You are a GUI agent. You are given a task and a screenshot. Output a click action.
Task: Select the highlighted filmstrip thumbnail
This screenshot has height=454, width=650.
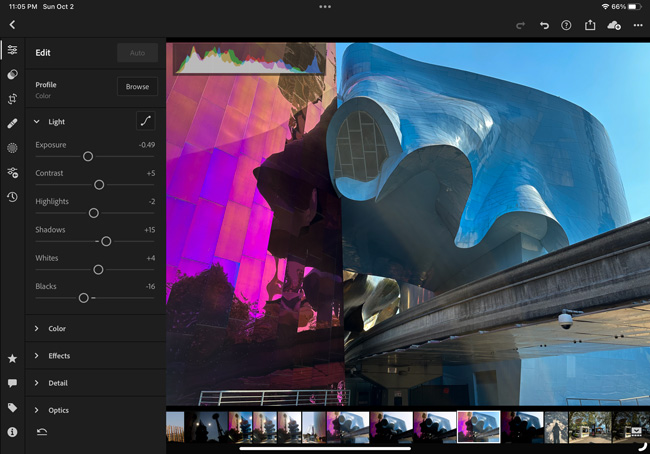(x=478, y=427)
